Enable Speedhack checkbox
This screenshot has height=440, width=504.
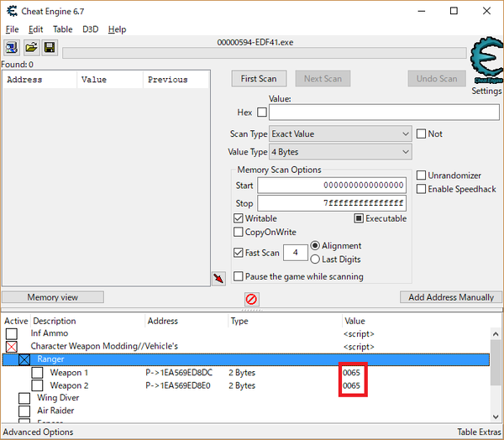[421, 189]
